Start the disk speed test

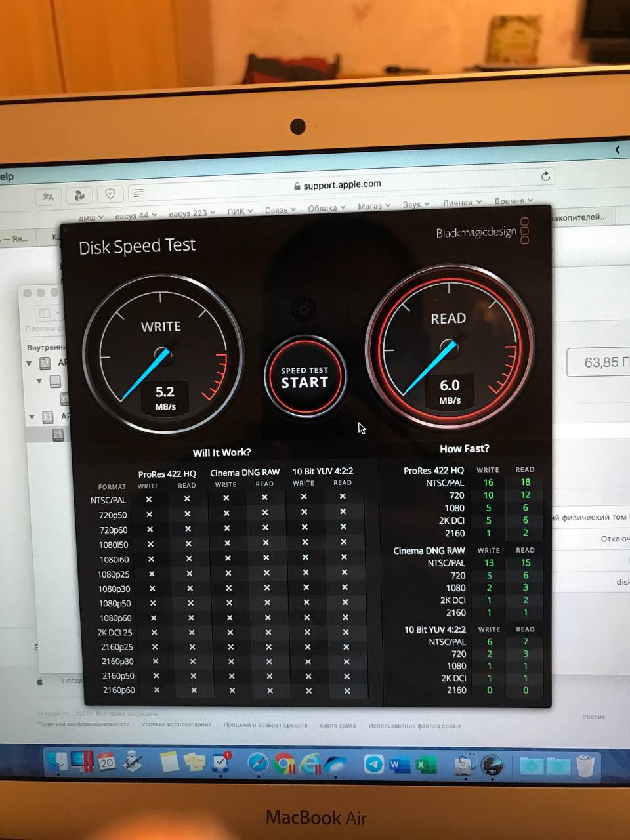click(x=304, y=377)
